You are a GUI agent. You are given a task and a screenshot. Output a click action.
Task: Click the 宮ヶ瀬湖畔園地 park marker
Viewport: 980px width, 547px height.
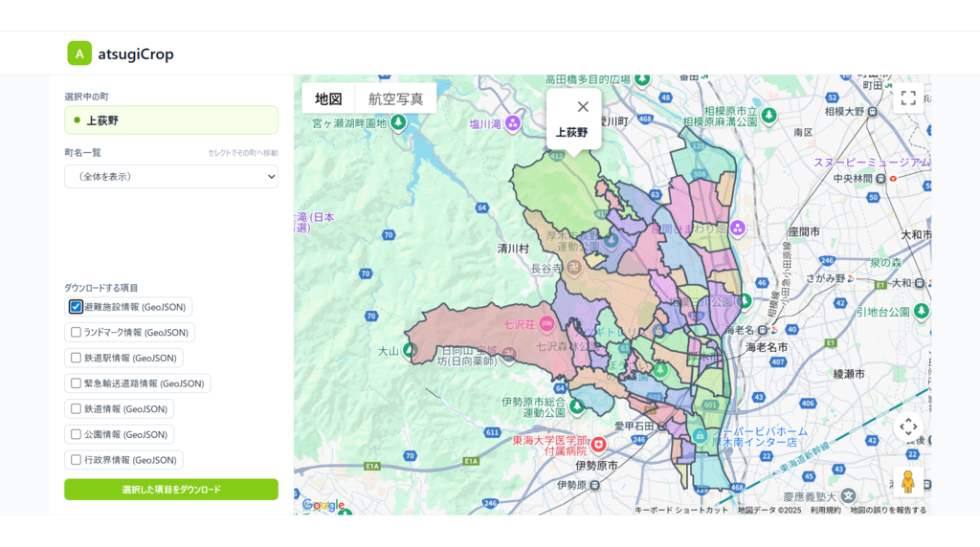[x=399, y=122]
